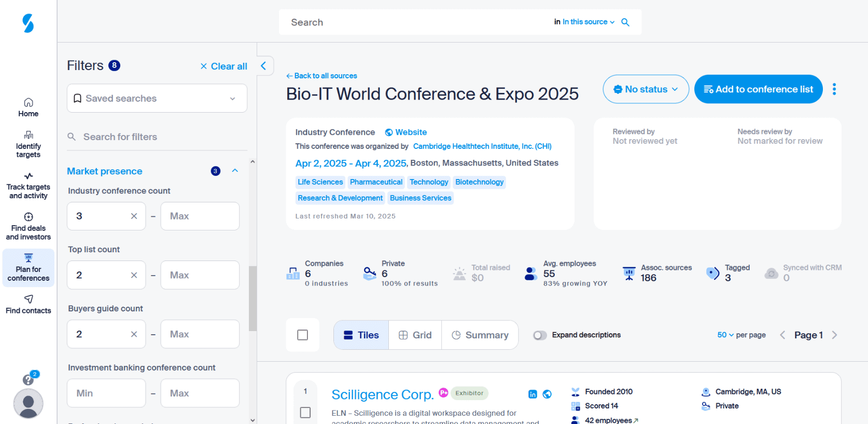Click top list count Max field
868x424 pixels.
coord(200,275)
